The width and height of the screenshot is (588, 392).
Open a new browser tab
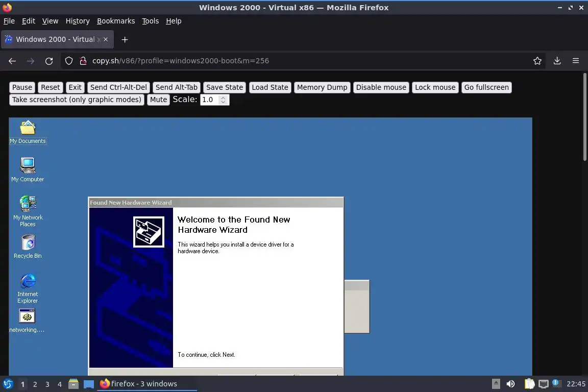click(x=125, y=39)
